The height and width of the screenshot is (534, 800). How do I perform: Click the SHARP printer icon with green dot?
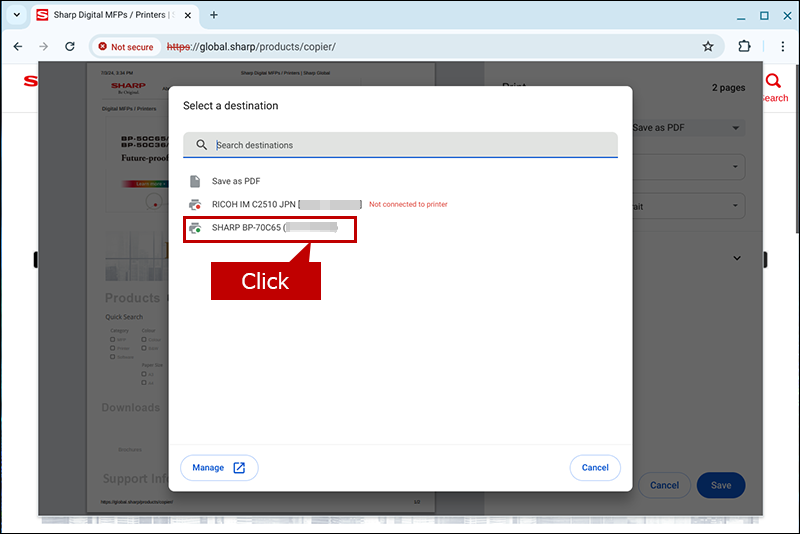(195, 228)
